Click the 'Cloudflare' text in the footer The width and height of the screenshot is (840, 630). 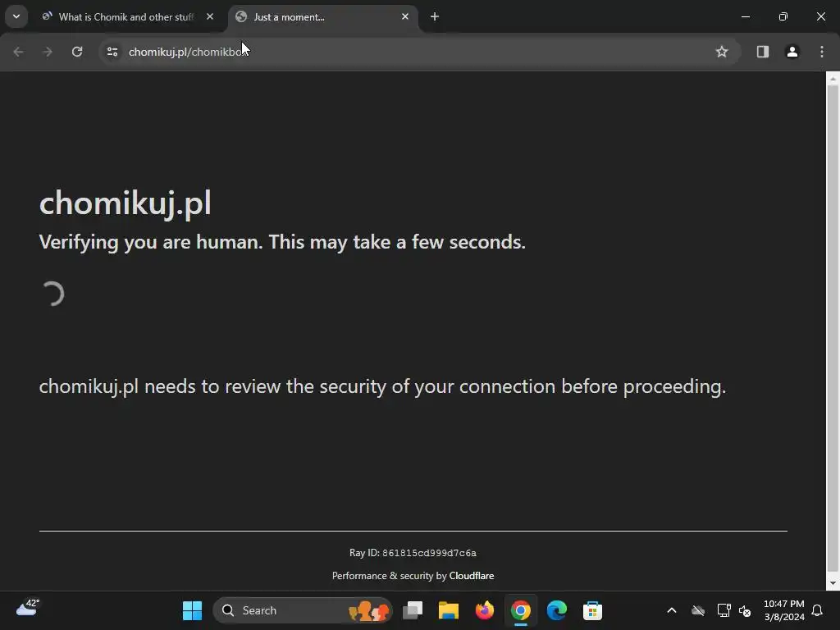(x=472, y=576)
